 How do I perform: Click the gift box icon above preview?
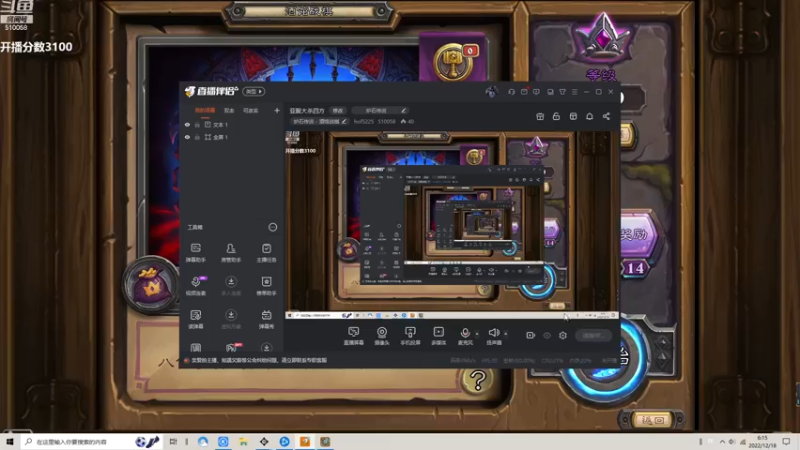point(540,116)
